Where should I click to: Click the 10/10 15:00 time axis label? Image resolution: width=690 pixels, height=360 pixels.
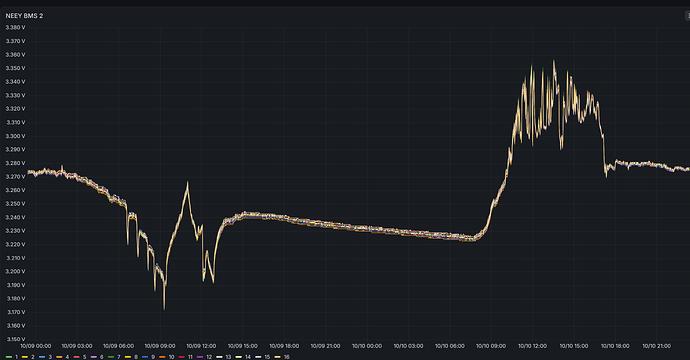tap(574, 346)
